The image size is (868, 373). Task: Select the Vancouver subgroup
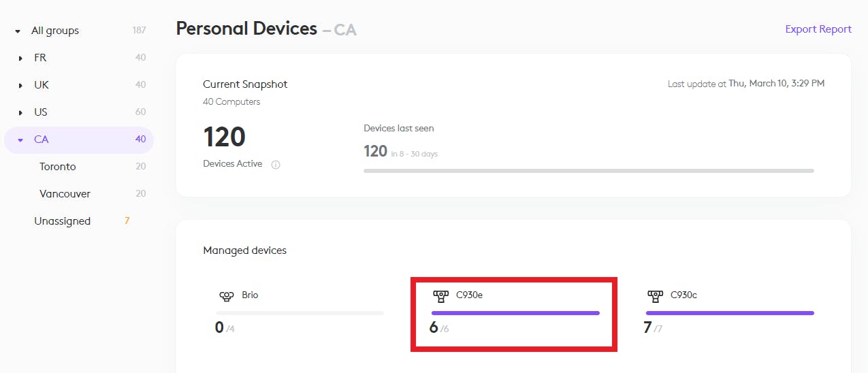[65, 194]
